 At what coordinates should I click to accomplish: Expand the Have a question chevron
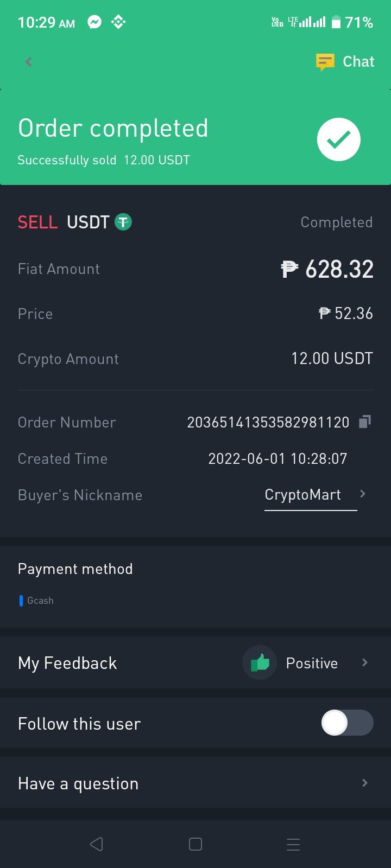365,783
